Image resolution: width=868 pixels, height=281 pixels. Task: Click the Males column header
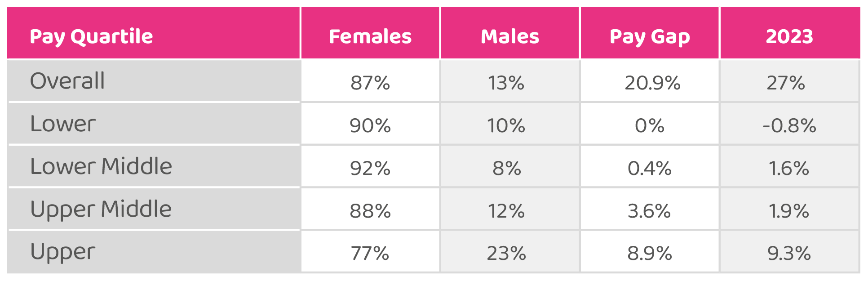(510, 36)
